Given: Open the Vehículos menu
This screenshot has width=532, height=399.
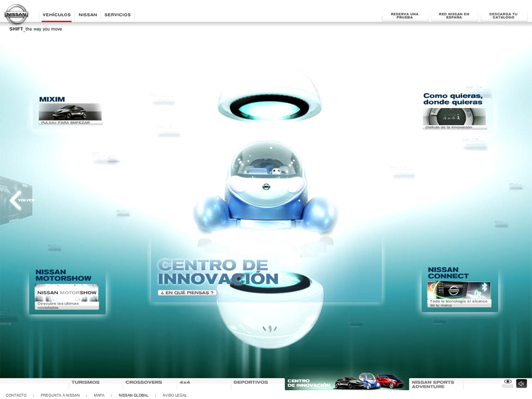Looking at the screenshot, I should pos(56,15).
